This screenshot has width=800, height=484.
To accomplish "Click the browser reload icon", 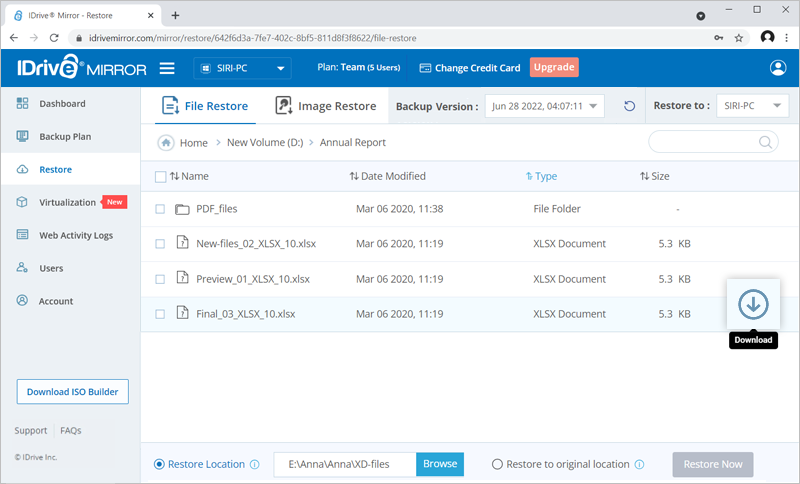I will pos(54,38).
